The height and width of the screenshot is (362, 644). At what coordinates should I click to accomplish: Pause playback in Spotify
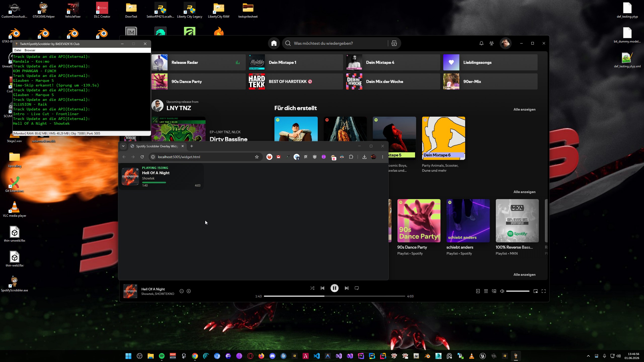[x=334, y=288]
